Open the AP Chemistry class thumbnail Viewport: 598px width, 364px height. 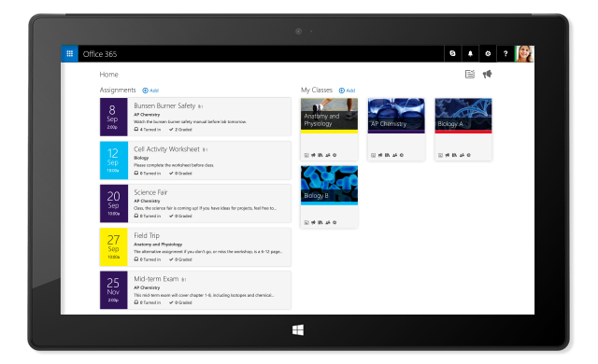pos(396,116)
